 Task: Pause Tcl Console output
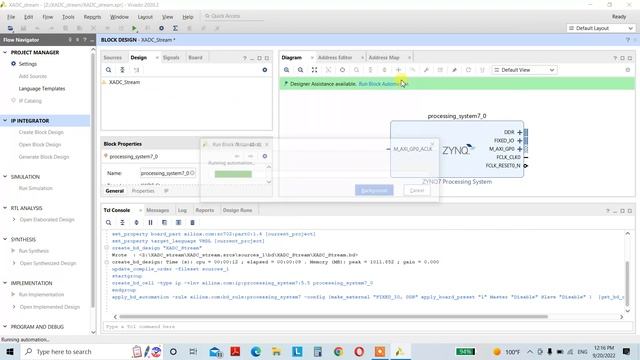tap(150, 222)
